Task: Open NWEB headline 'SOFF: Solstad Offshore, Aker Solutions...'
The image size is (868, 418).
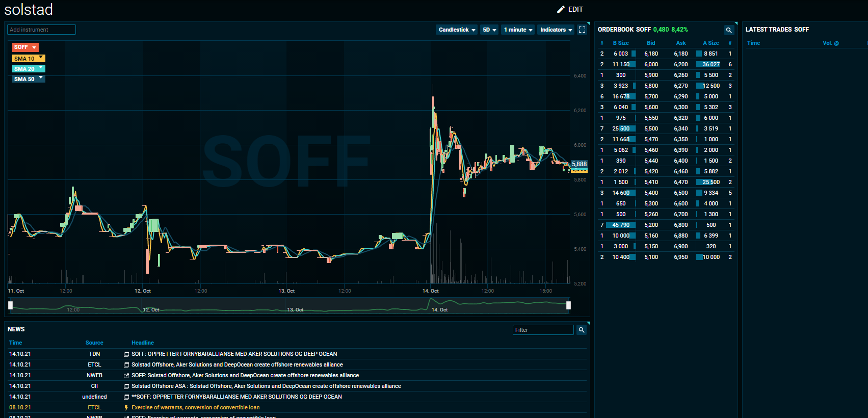Action: coord(245,375)
